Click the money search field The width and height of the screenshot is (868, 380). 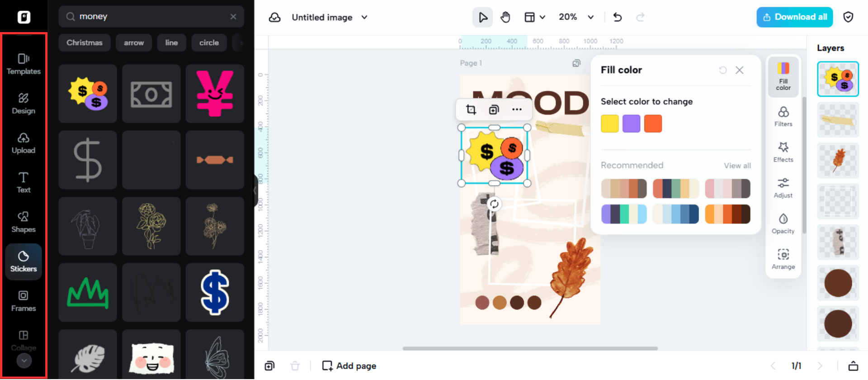point(151,17)
